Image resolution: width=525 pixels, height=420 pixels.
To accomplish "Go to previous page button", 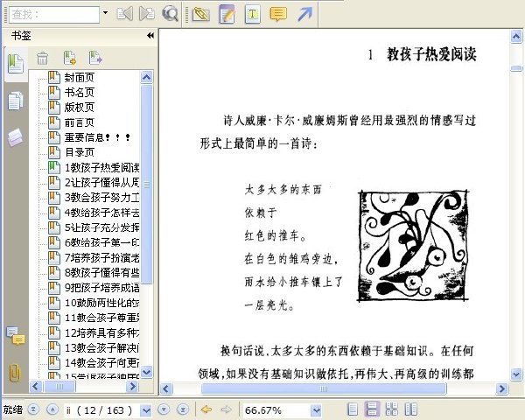I will tap(52, 409).
